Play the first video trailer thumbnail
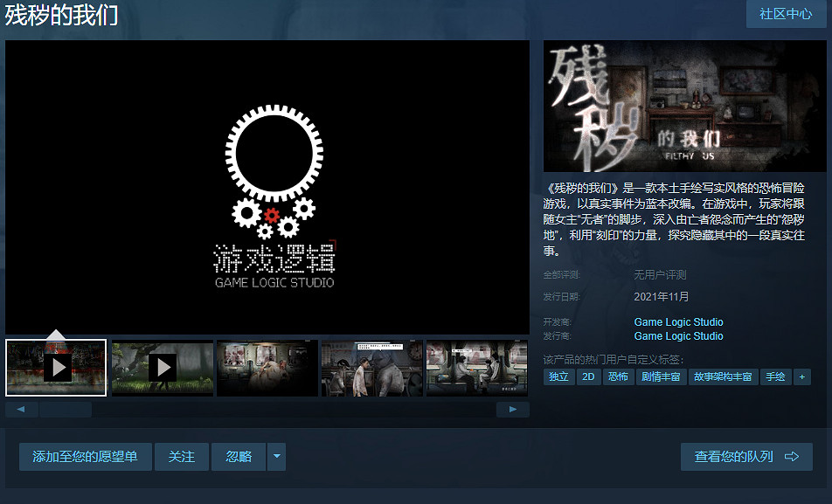 [x=55, y=367]
